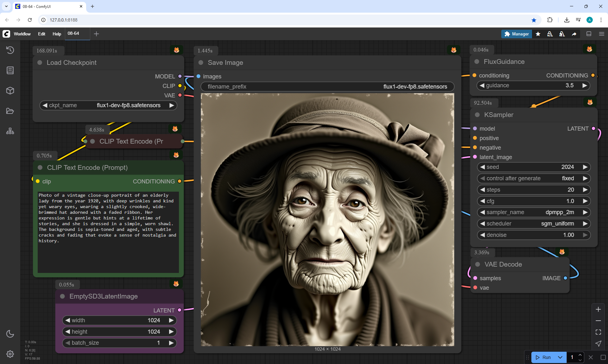Click the Manager button

coord(516,34)
